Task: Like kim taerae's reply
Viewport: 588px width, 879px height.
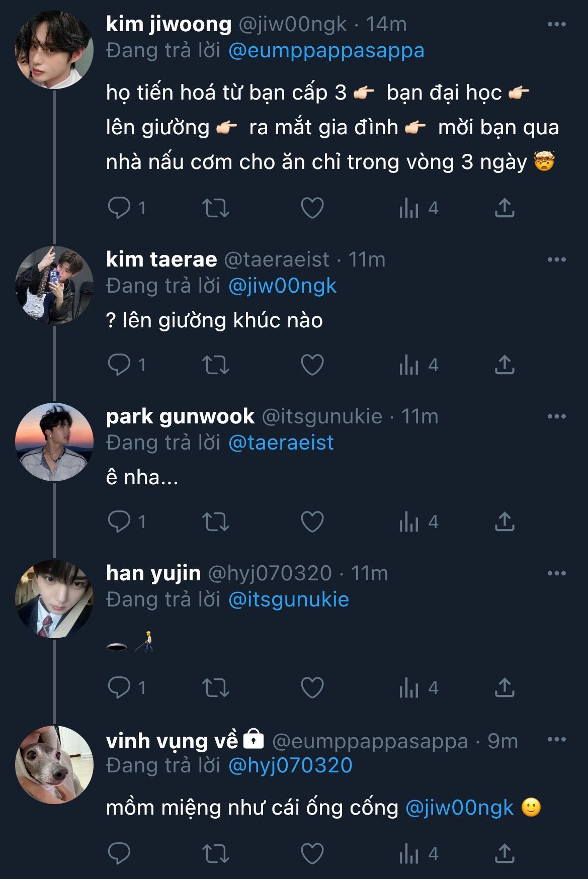Action: click(312, 365)
